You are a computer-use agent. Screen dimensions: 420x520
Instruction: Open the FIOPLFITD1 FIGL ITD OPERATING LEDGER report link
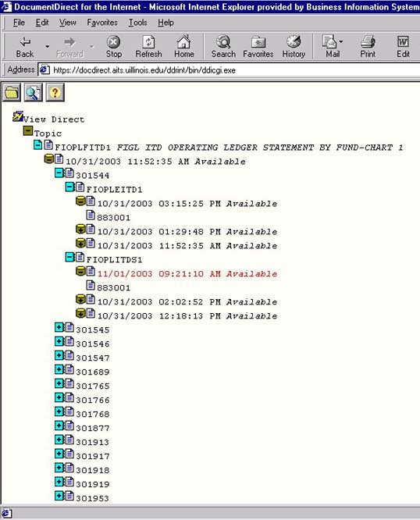[229, 148]
